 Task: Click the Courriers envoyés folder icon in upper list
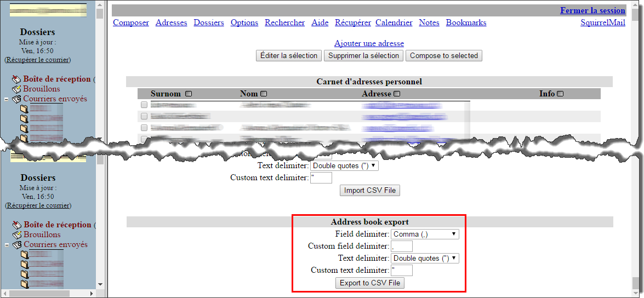17,99
